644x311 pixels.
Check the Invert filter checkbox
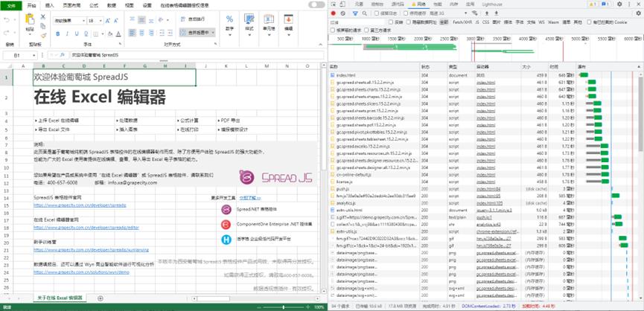pos(391,22)
